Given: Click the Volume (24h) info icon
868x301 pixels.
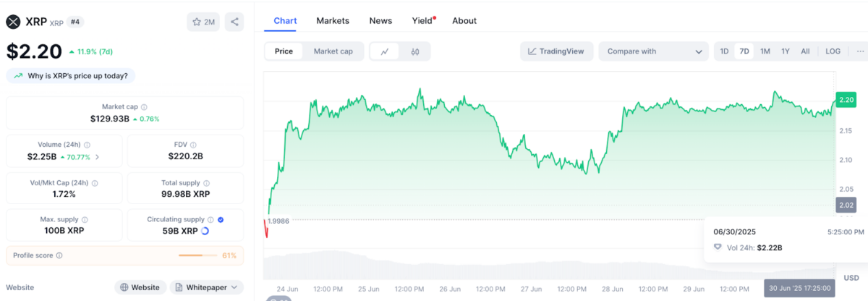Looking at the screenshot, I should click(x=88, y=145).
